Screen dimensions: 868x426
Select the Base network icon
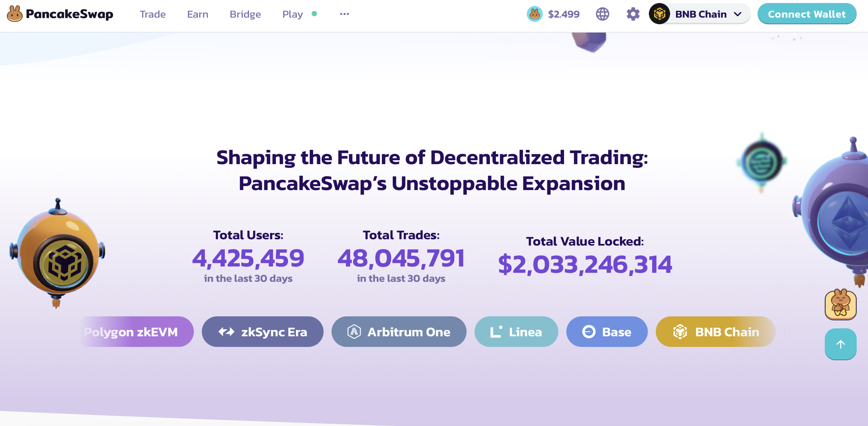pyautogui.click(x=589, y=332)
